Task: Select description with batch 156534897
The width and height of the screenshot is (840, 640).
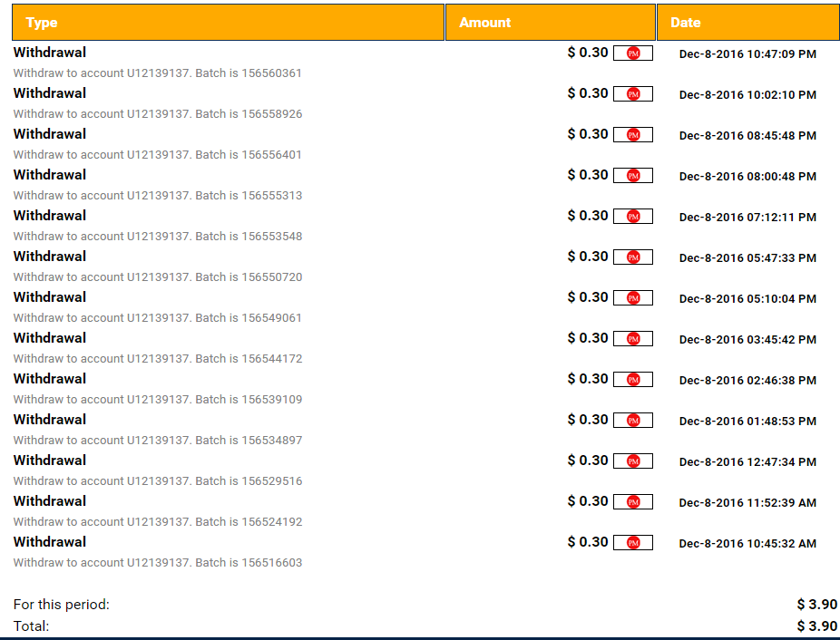Action: (158, 440)
